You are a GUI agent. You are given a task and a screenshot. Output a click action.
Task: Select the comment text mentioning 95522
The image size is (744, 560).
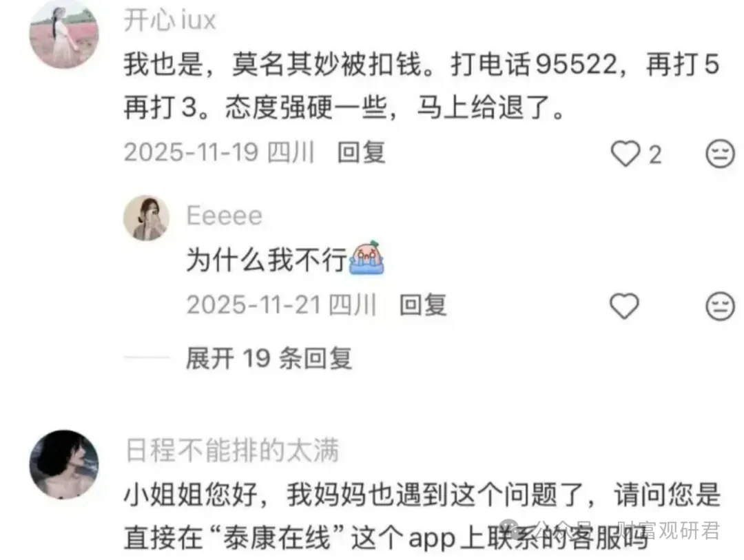coord(422,86)
